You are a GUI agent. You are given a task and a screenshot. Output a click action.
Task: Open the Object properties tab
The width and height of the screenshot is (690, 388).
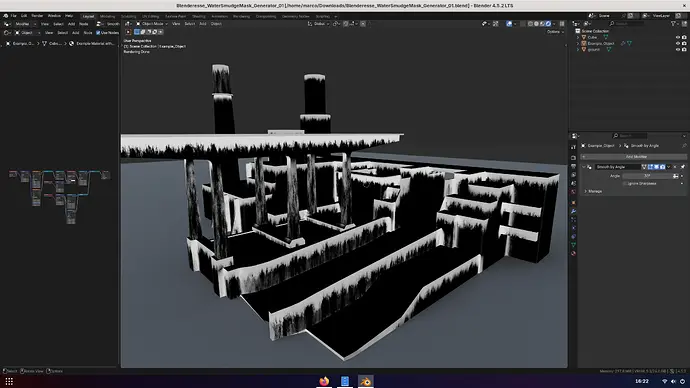573,202
